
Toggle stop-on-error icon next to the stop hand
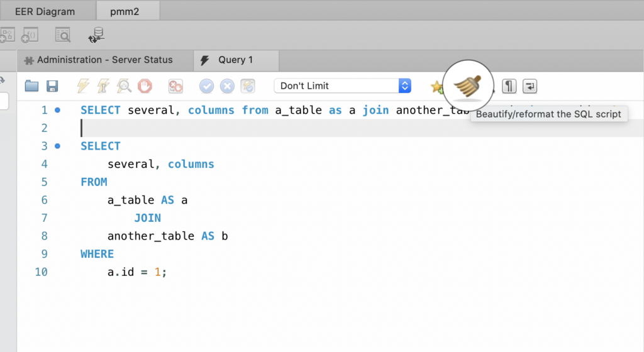[175, 86]
